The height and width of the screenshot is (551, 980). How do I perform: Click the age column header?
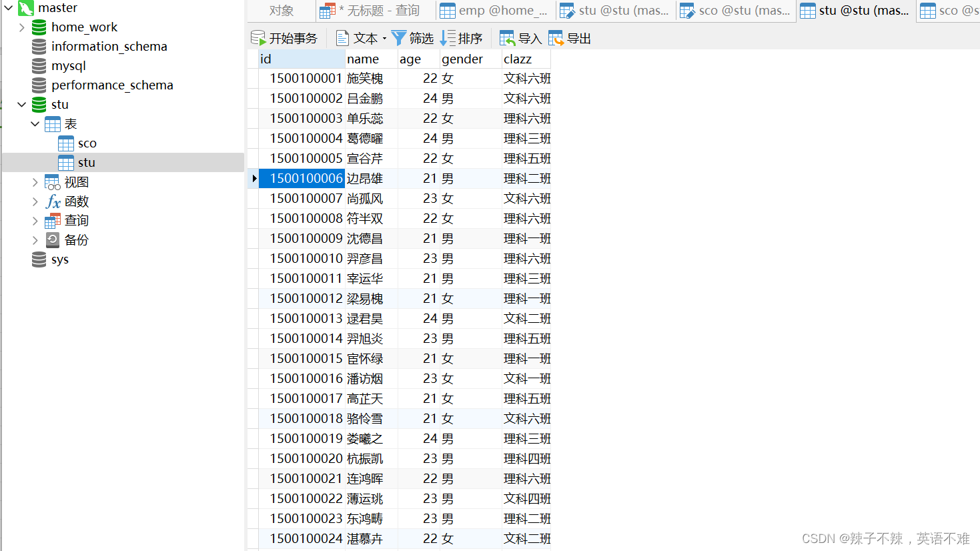419,59
